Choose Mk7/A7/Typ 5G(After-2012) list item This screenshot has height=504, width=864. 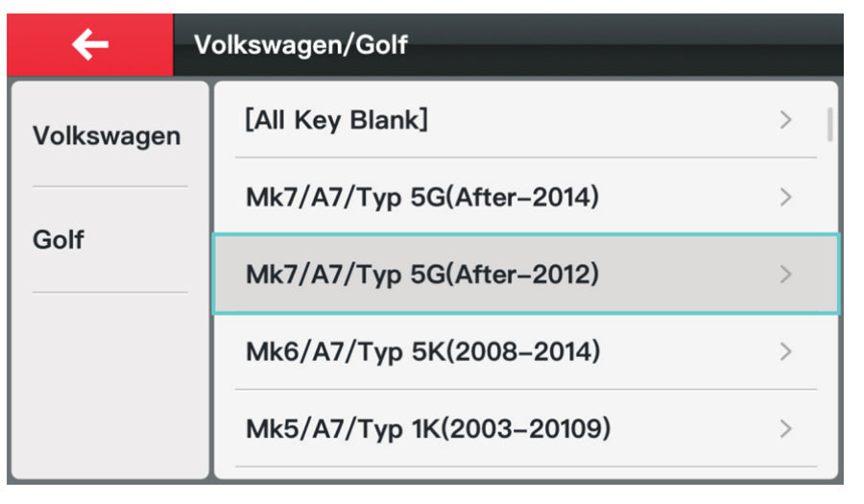coord(422,275)
